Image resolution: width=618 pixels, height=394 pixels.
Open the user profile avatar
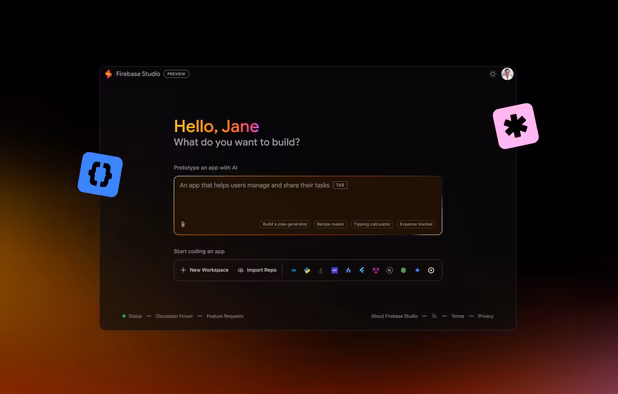pos(507,74)
